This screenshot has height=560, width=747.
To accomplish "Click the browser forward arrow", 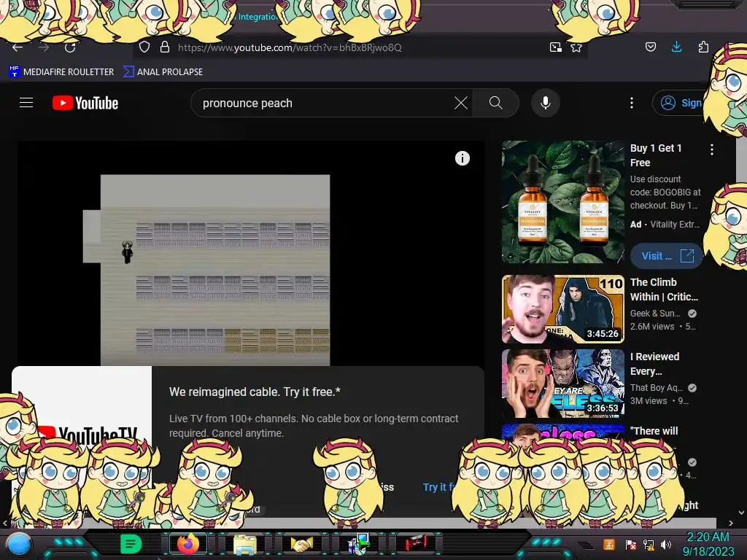I will tap(44, 47).
